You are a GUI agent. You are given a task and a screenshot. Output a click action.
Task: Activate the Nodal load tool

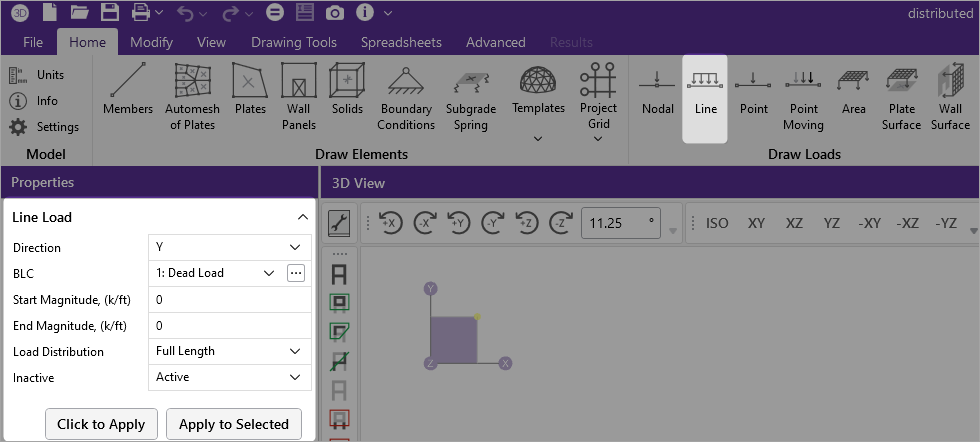click(657, 90)
